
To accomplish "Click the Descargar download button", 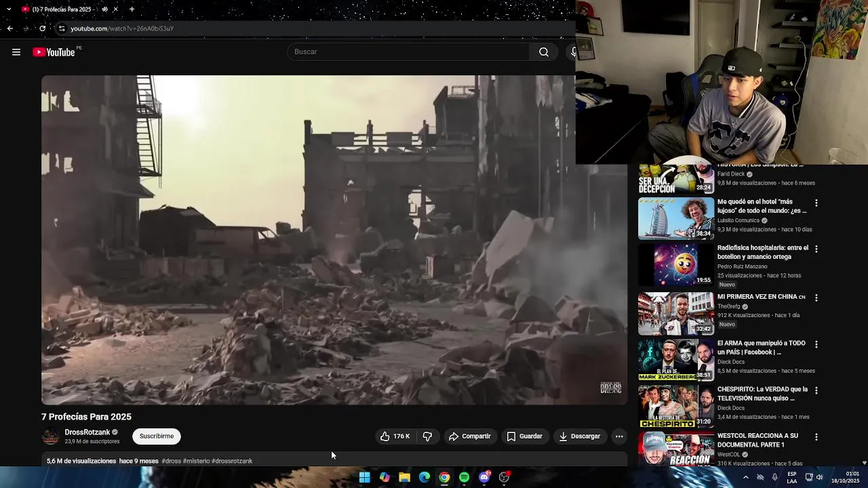I will (579, 436).
